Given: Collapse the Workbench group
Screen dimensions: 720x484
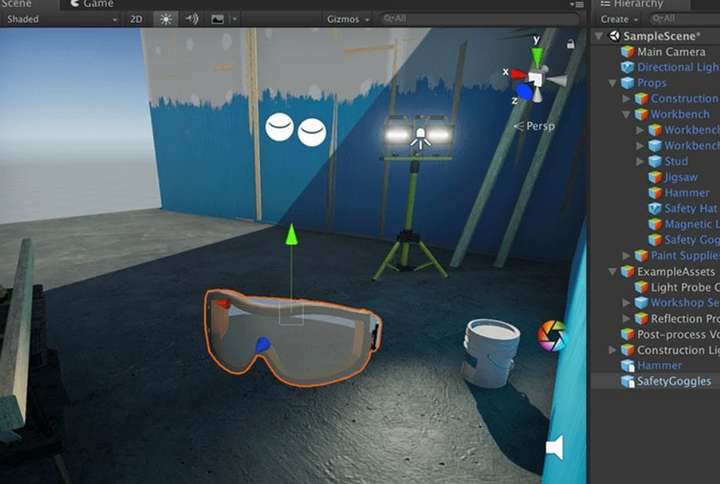Looking at the screenshot, I should [x=626, y=114].
